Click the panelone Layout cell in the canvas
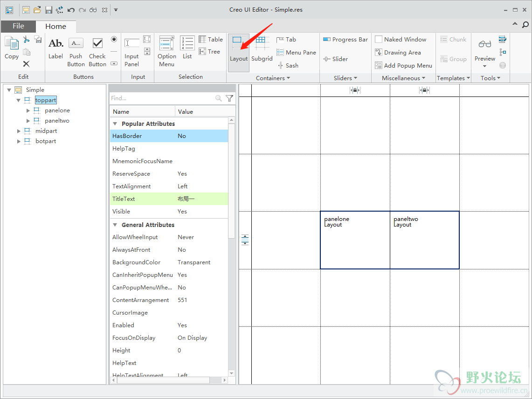 click(355, 240)
